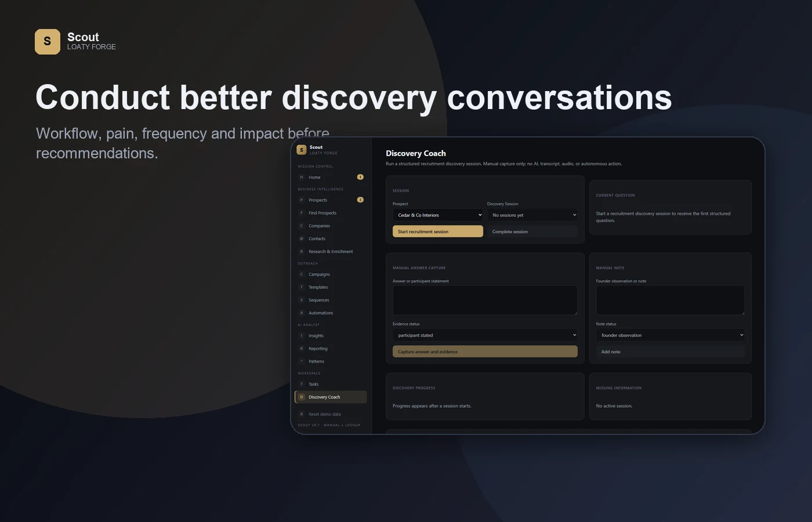Go to Patterns in AI Analyst
The height and width of the screenshot is (522, 812).
coord(331,361)
